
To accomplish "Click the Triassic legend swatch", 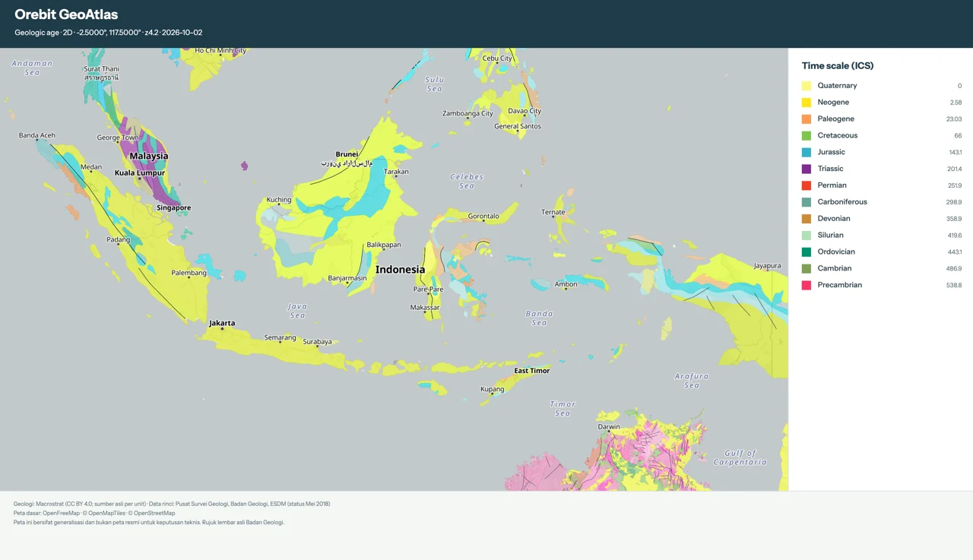I will pyautogui.click(x=807, y=169).
